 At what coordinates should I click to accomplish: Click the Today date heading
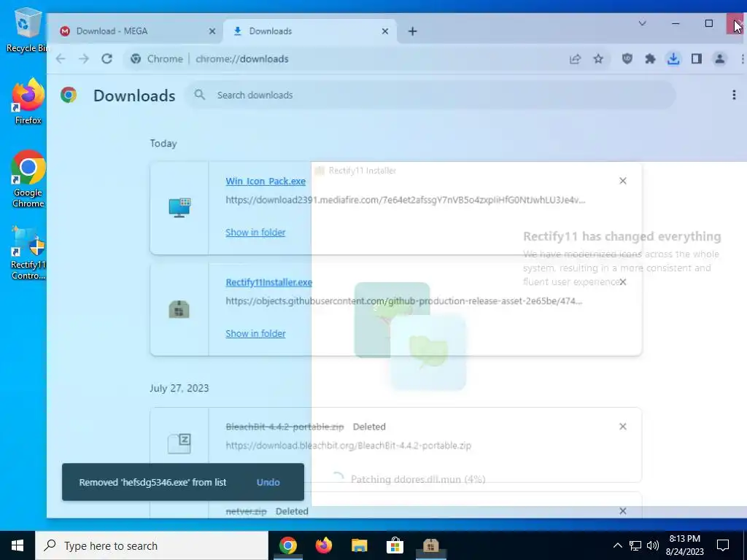163,144
